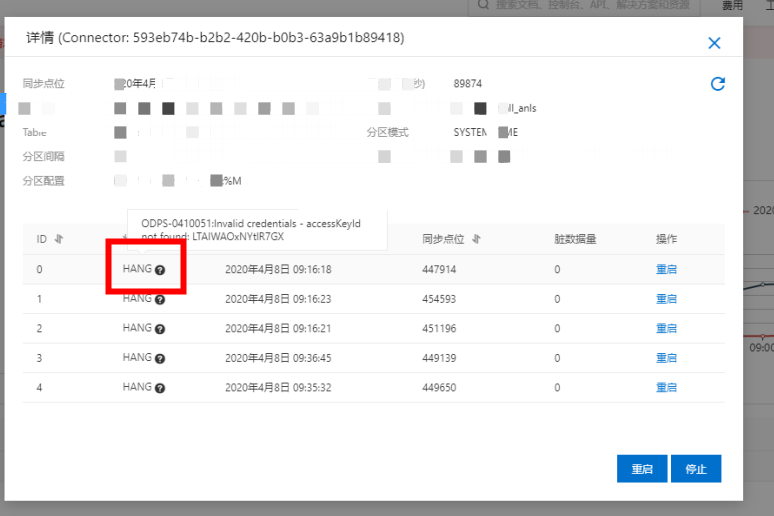Click the help icon next to HANG in row 0
Viewport: 774px width, 516px height.
point(160,270)
